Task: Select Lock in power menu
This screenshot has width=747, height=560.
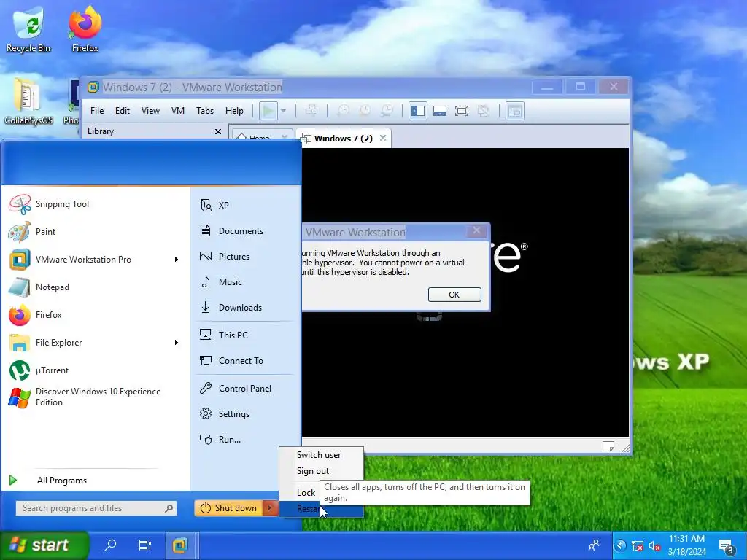Action: [306, 493]
